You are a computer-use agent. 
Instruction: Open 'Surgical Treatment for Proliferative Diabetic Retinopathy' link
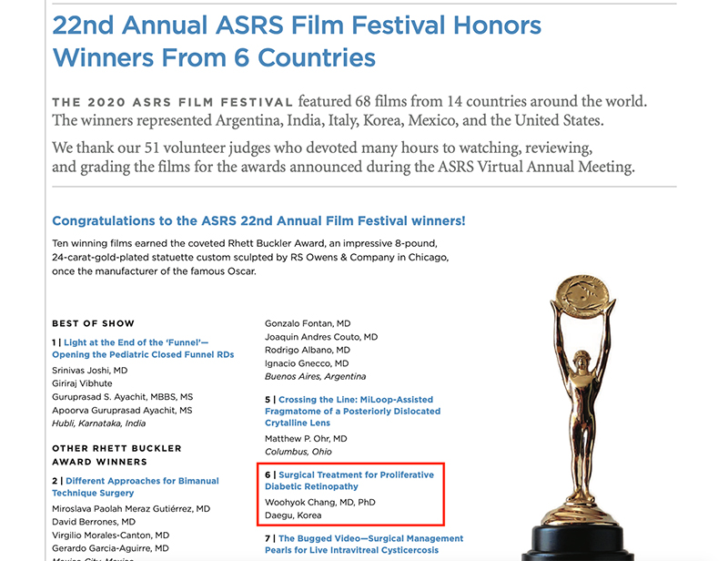[349, 481]
